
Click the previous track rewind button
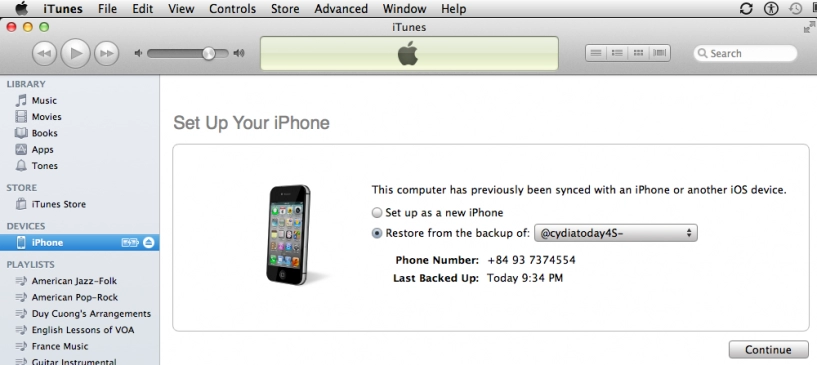45,53
